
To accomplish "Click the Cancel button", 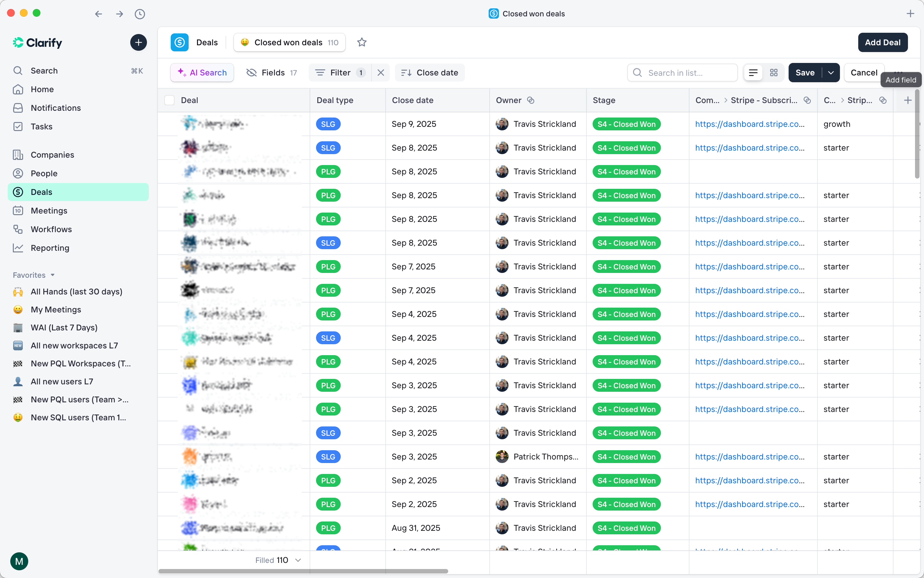I will (x=864, y=73).
